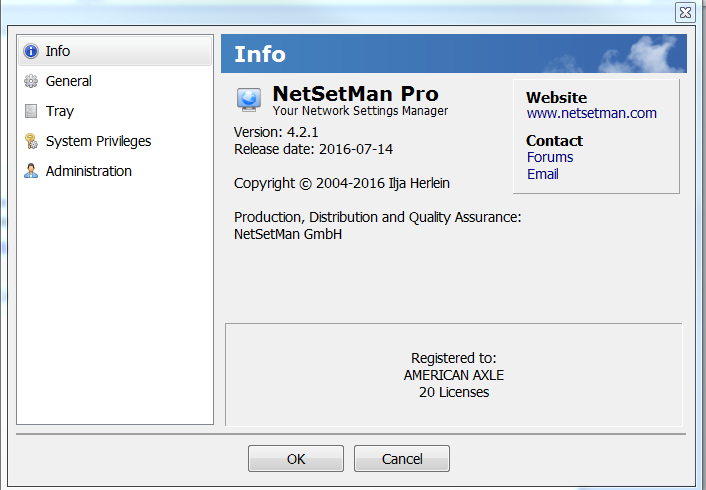Go to Administration section

pos(115,171)
